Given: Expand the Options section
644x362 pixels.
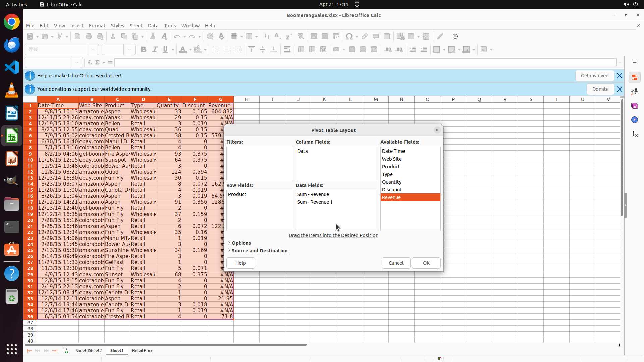Looking at the screenshot, I should tap(241, 243).
